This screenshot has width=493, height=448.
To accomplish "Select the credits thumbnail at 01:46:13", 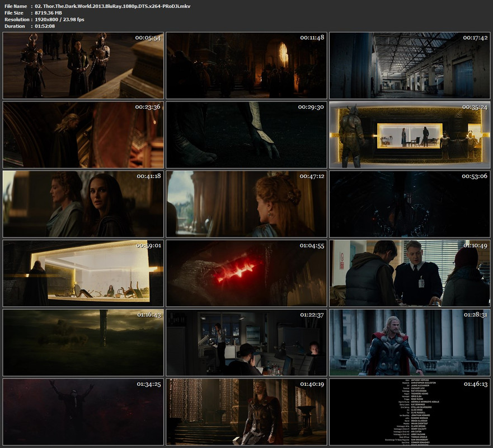I will (410, 412).
